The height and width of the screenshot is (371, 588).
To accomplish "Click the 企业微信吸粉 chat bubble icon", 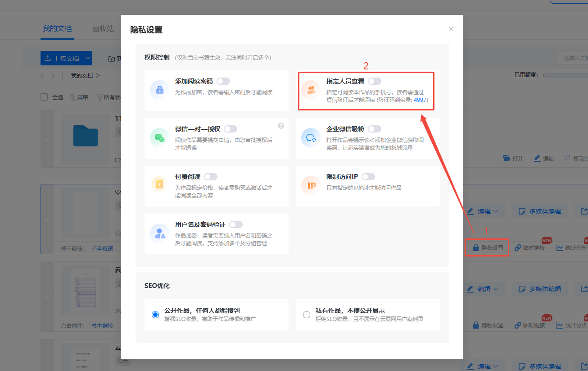I will pos(311,137).
